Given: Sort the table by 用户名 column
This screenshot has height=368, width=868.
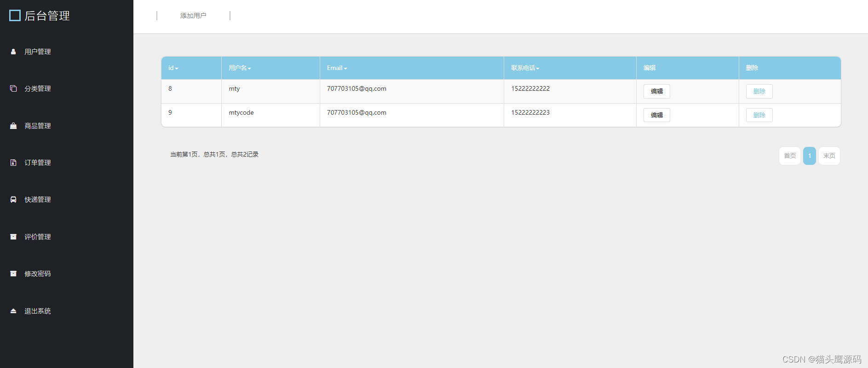Looking at the screenshot, I should (240, 68).
